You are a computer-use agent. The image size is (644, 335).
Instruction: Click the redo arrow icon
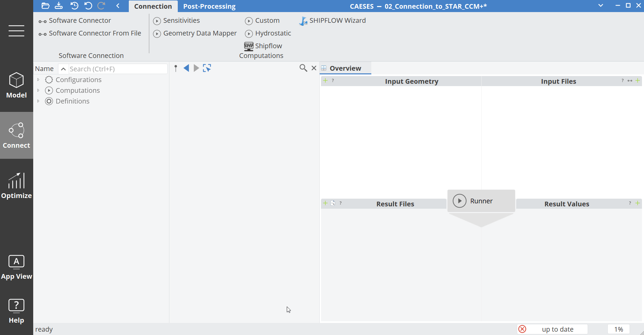[x=101, y=6]
